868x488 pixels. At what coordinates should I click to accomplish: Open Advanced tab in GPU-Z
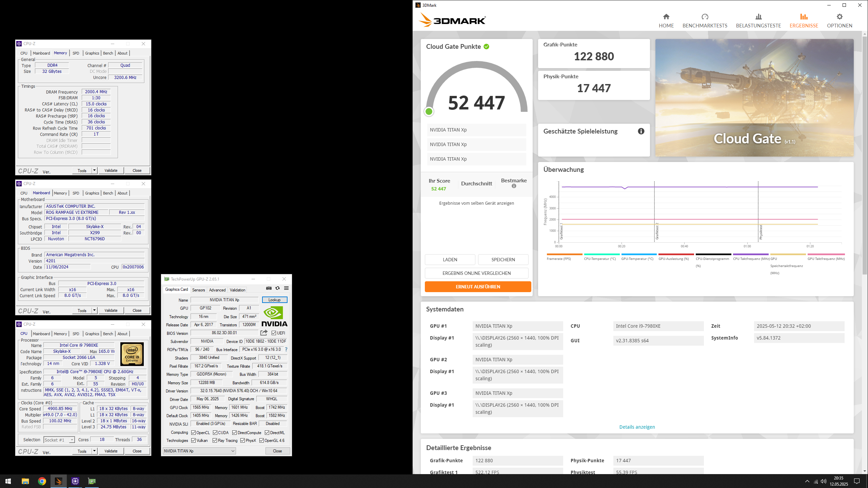(x=217, y=290)
